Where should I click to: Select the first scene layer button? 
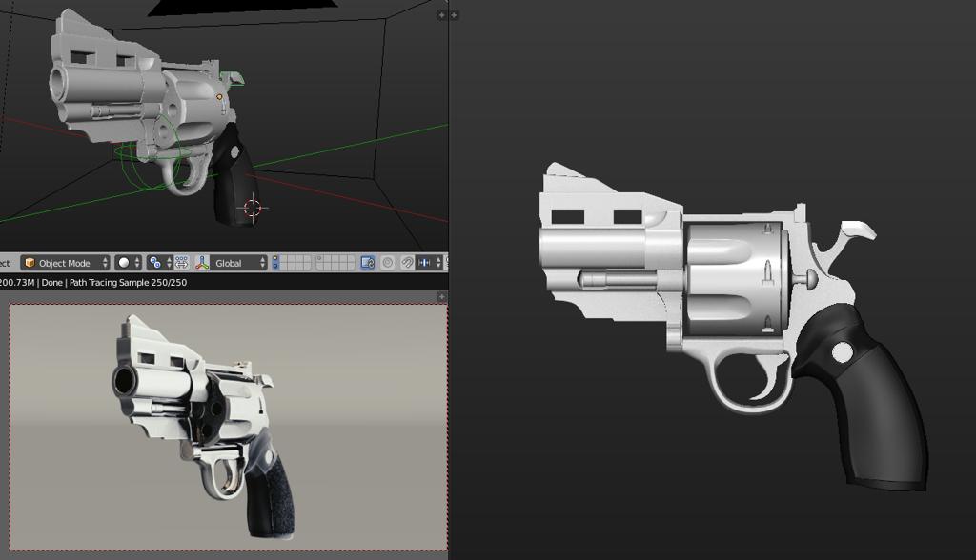pyautogui.click(x=283, y=259)
